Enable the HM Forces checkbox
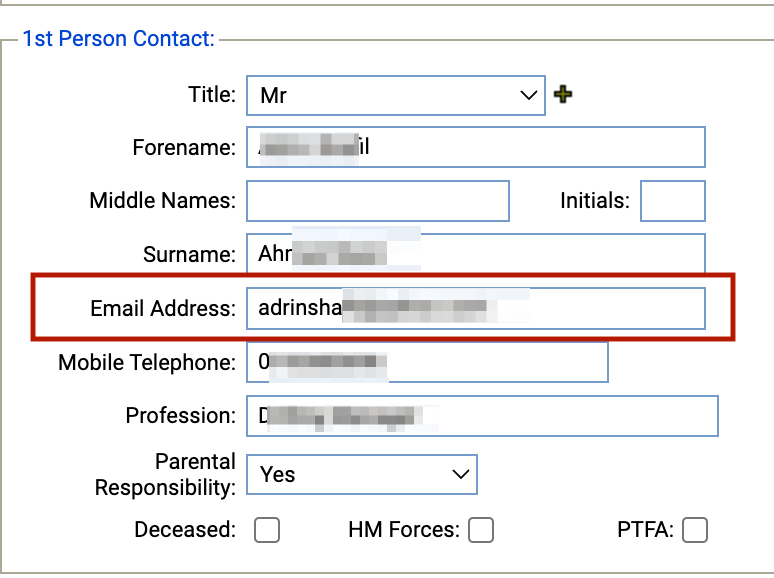The width and height of the screenshot is (774, 578). 481,530
